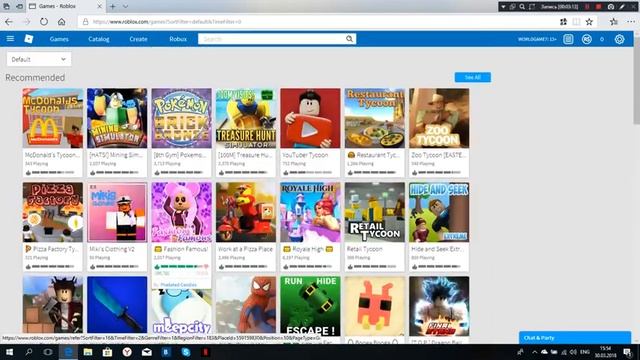Open Treasure Hunt Simulator game thumbnail

[x=246, y=118]
